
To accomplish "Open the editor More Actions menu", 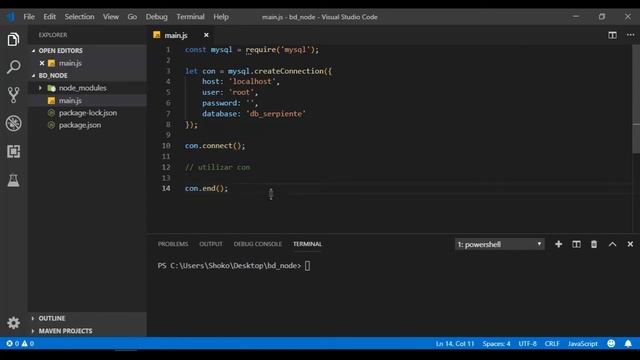I will click(630, 35).
